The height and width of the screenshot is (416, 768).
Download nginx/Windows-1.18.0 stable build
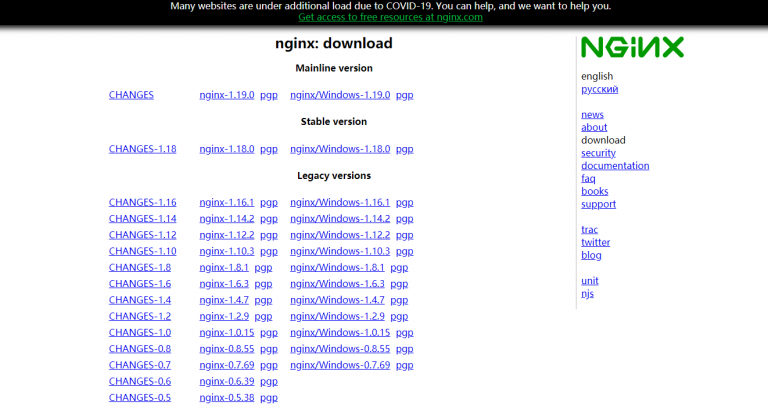pyautogui.click(x=340, y=149)
